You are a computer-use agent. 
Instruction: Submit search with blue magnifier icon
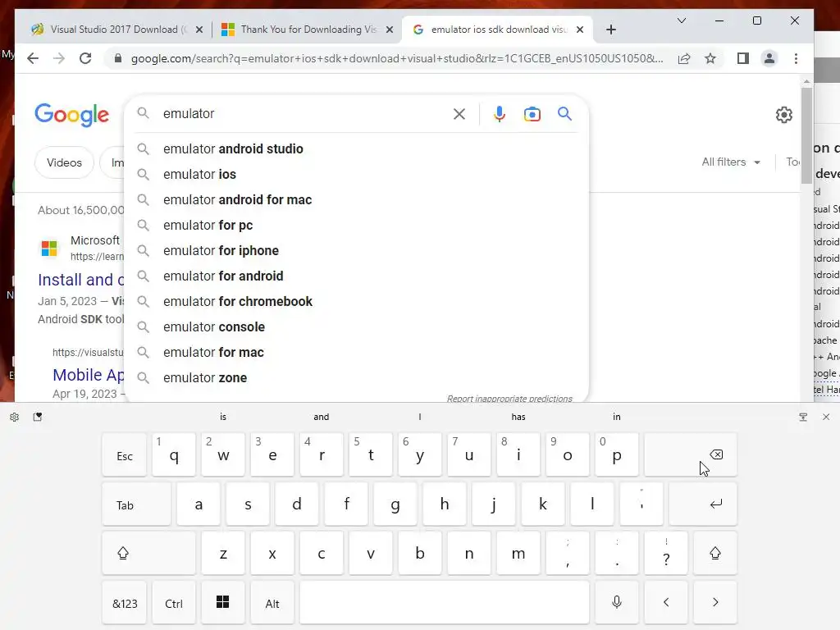point(564,113)
